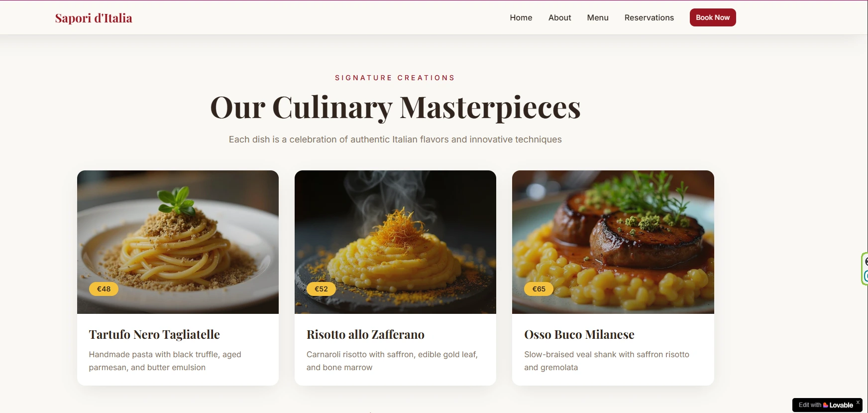Select the €52 price badge
Image resolution: width=868 pixels, height=413 pixels.
click(x=321, y=289)
